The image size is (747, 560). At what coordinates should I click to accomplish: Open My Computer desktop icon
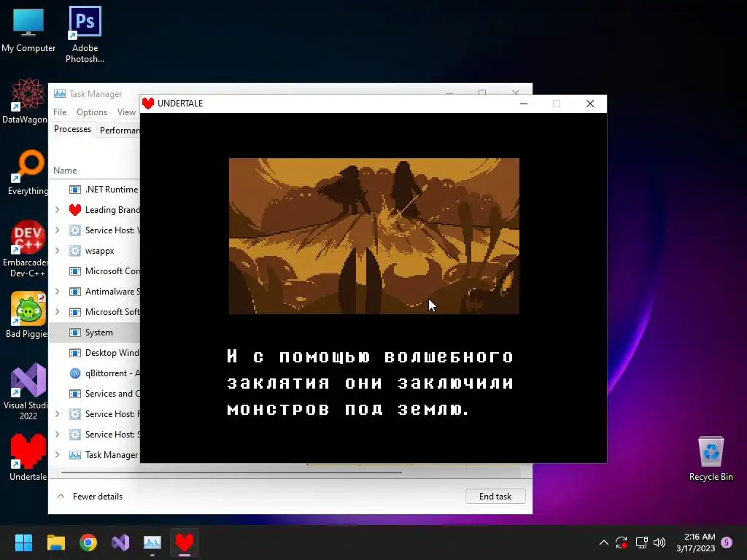point(28,30)
